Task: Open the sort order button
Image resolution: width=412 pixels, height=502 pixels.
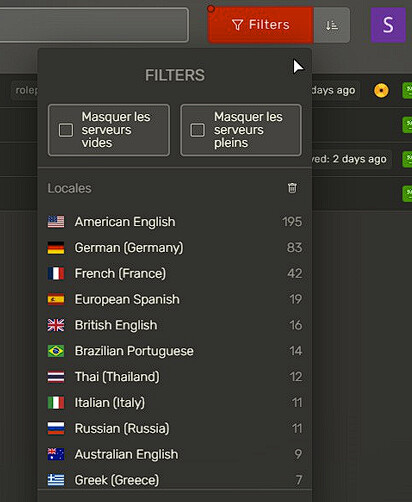Action: click(332, 25)
